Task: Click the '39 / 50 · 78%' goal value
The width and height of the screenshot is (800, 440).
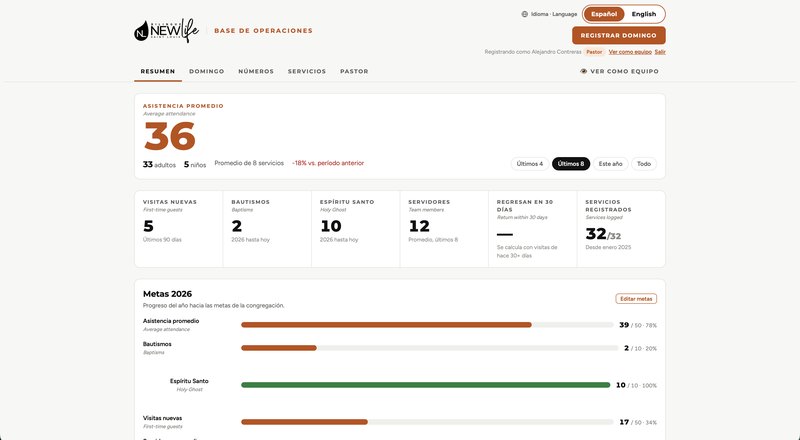Action: [x=638, y=325]
